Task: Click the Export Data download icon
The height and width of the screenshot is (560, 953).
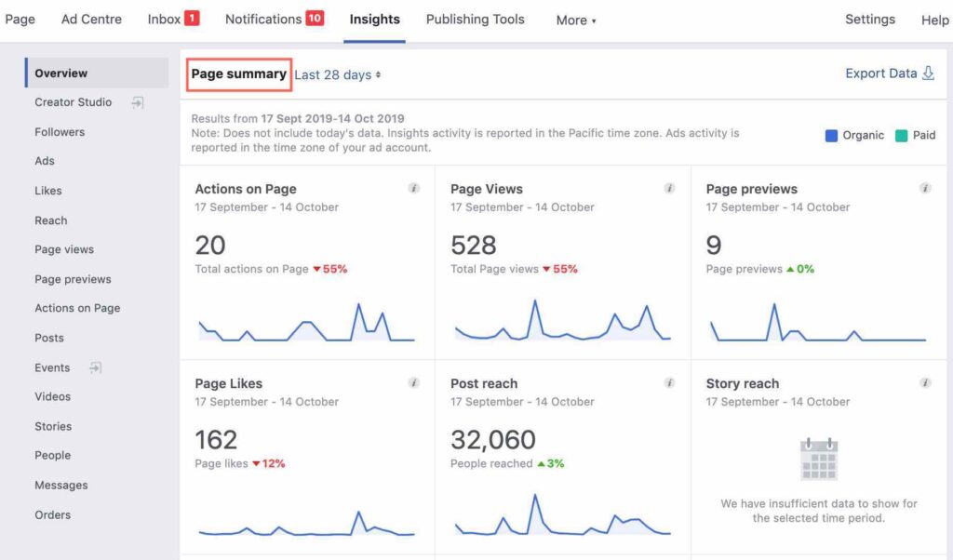Action: 931,73
